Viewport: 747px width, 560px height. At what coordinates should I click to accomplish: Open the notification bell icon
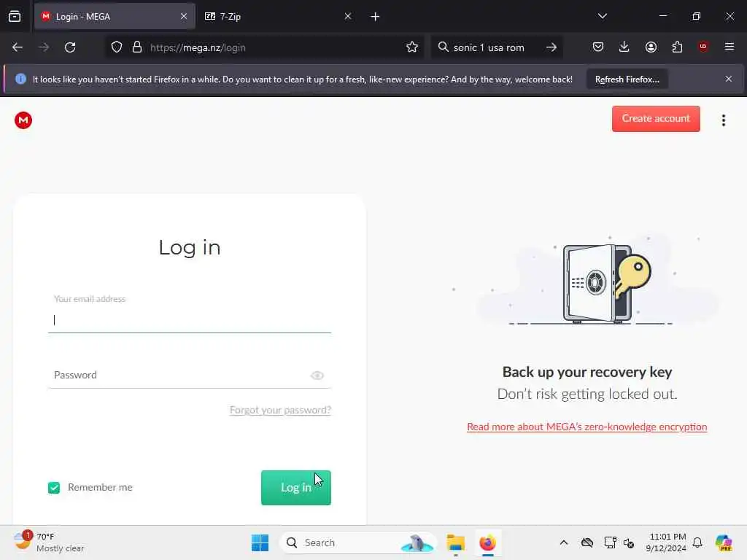click(x=697, y=542)
